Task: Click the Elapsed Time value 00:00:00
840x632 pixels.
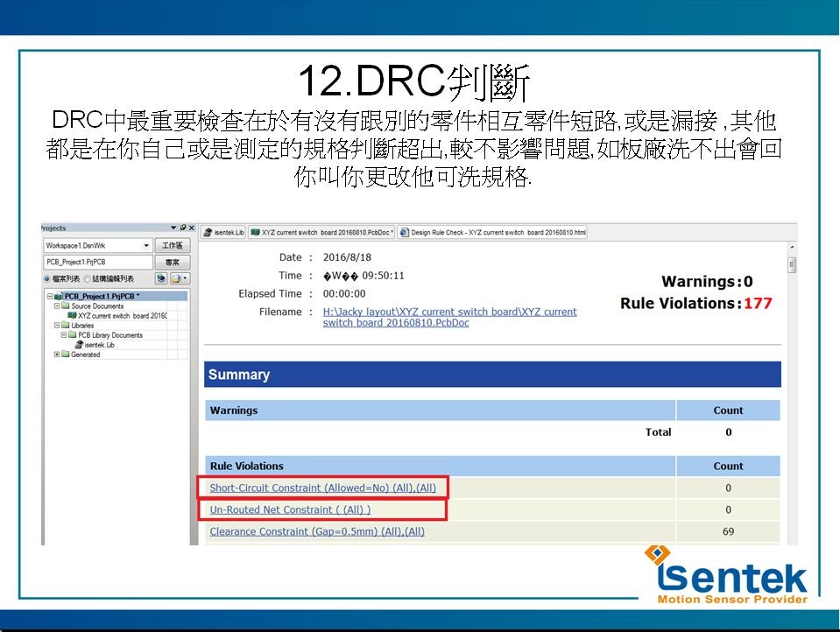Action: point(344,293)
